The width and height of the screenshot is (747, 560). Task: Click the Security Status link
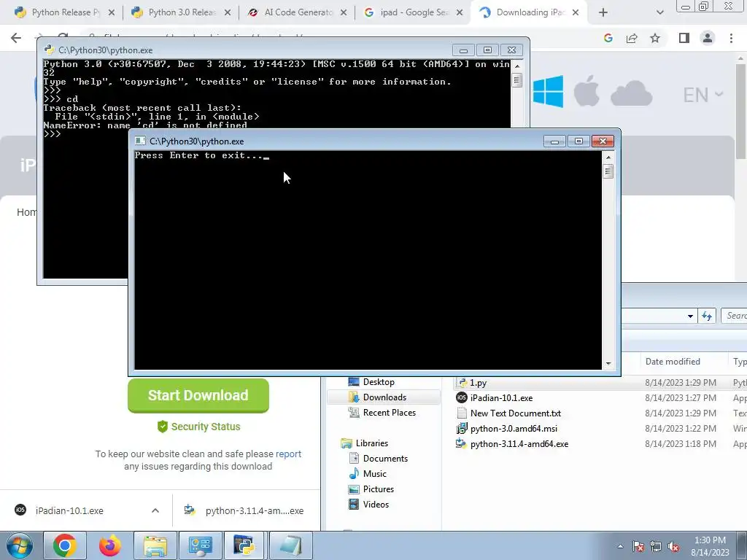[x=198, y=427]
